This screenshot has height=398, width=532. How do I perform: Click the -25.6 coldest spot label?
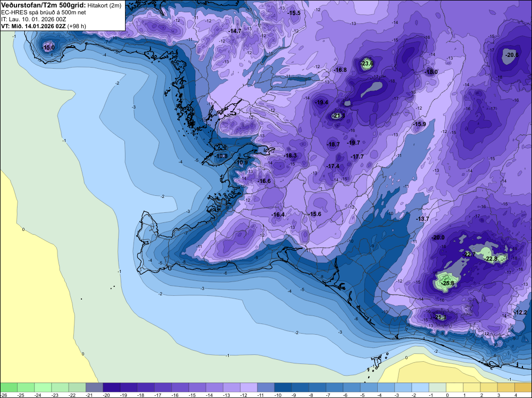pos(447,283)
